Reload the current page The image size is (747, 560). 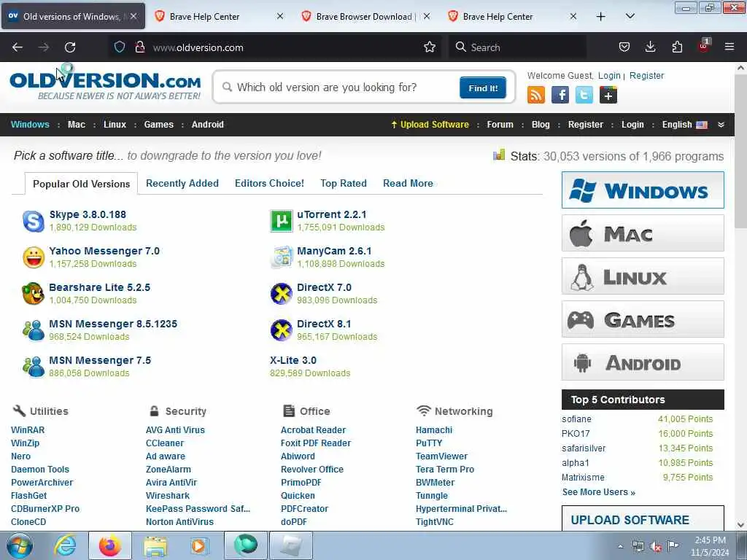[70, 47]
